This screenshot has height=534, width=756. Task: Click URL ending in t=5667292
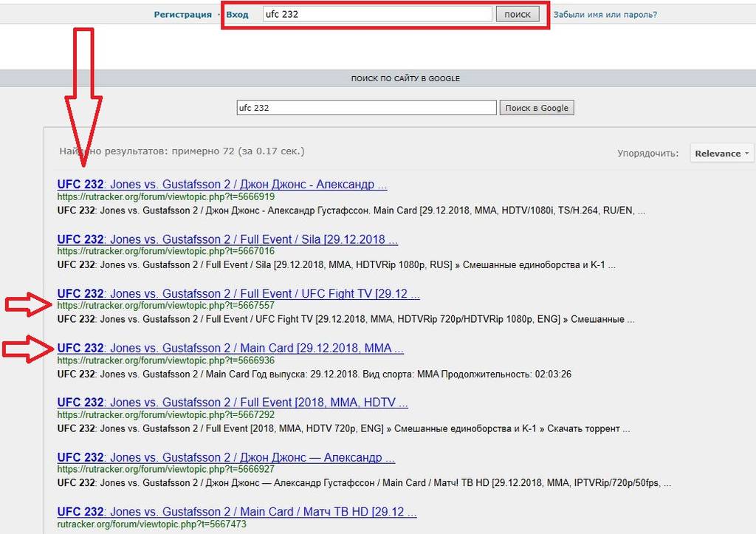pyautogui.click(x=166, y=414)
